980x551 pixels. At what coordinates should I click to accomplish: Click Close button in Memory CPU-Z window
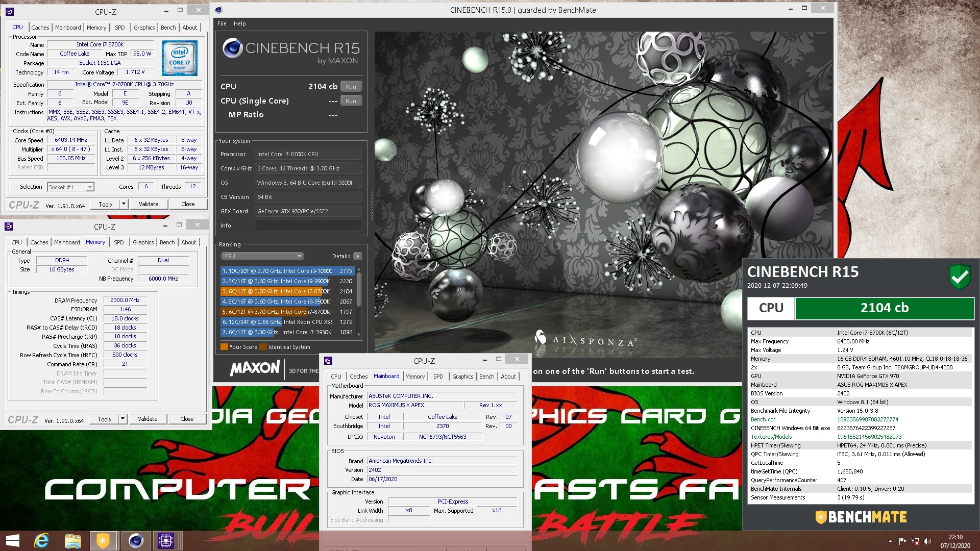coord(187,419)
